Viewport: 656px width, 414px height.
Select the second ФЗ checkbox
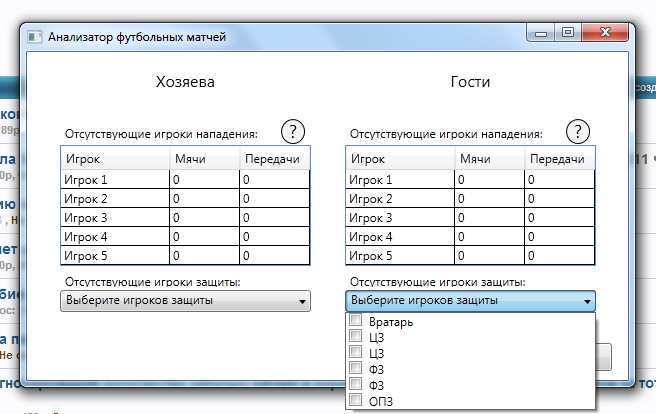[355, 385]
